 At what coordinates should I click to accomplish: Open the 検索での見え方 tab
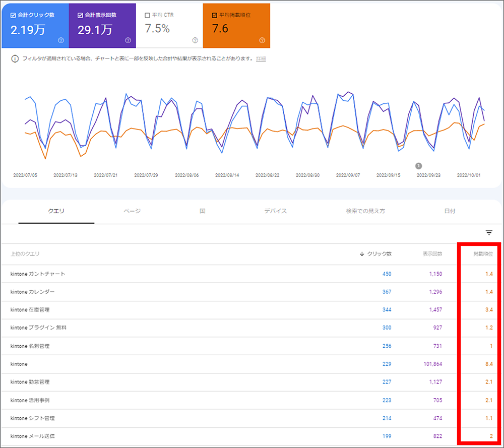(365, 211)
